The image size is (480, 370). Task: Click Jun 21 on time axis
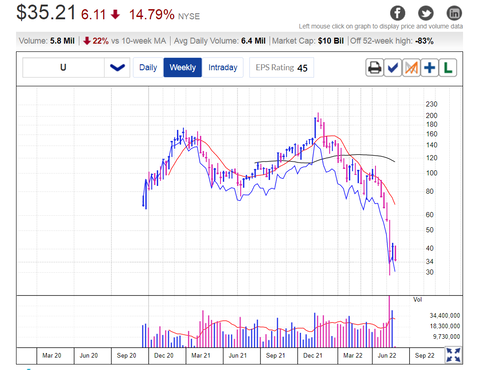tap(238, 356)
